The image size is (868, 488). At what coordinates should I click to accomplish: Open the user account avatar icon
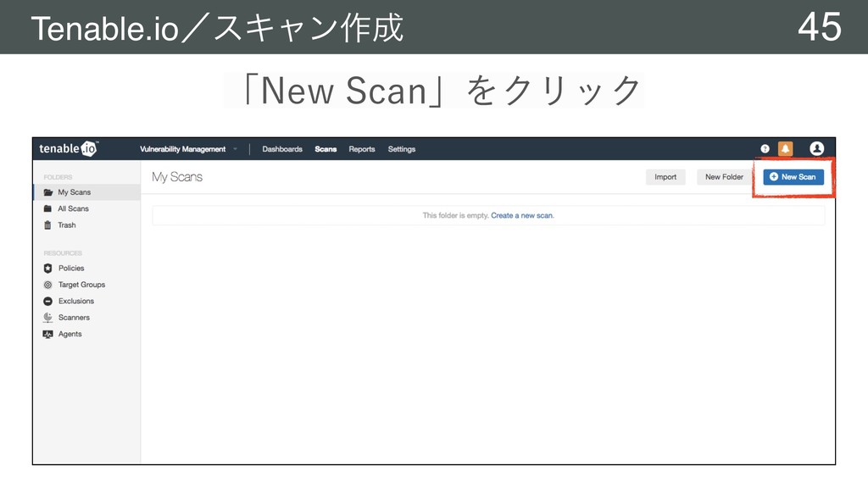pyautogui.click(x=816, y=148)
